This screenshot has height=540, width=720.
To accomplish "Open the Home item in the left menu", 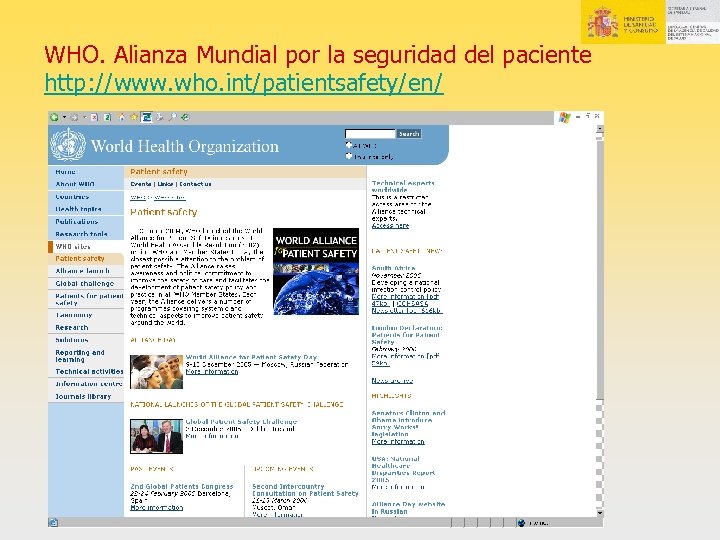I will coord(66,172).
